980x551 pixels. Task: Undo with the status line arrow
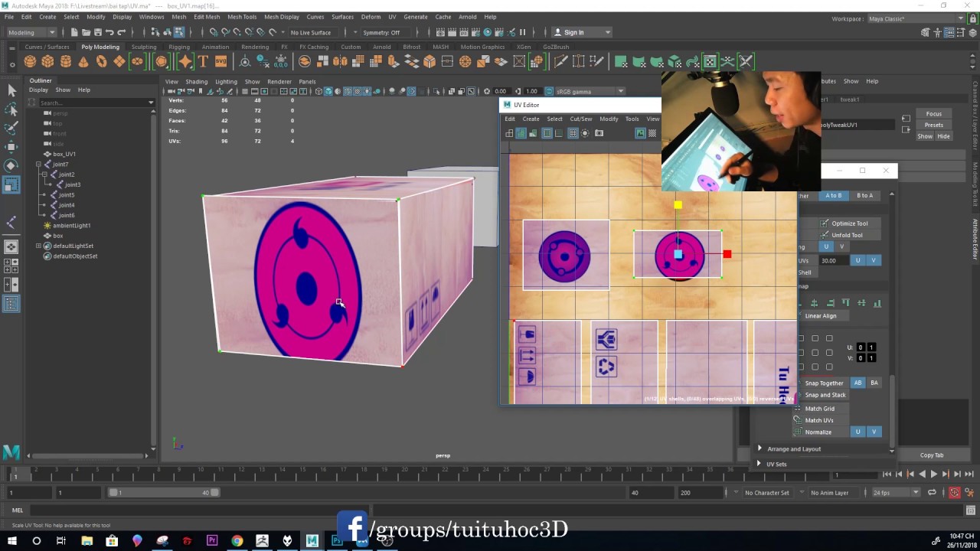click(x=109, y=32)
